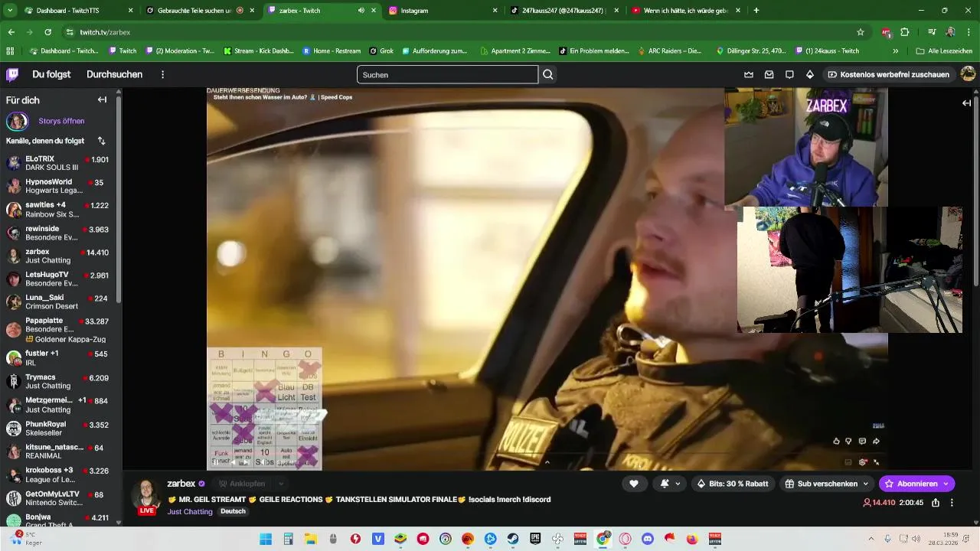Open the Chrome extensions puzzle icon
980x551 pixels.
tap(905, 32)
